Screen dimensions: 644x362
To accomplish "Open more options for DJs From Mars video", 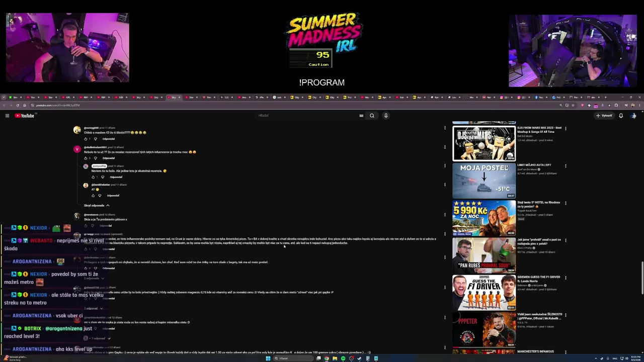I will (x=566, y=128).
